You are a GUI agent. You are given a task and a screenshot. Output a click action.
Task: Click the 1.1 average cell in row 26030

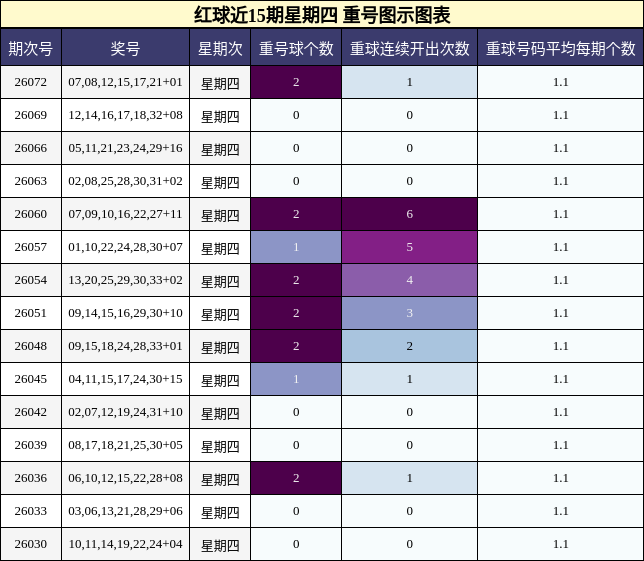(x=561, y=544)
